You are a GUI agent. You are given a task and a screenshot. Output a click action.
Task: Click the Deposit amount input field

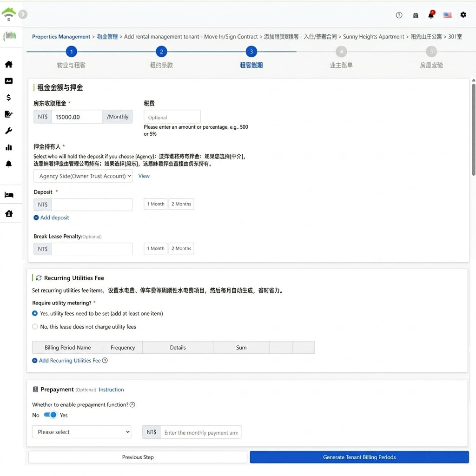point(92,205)
